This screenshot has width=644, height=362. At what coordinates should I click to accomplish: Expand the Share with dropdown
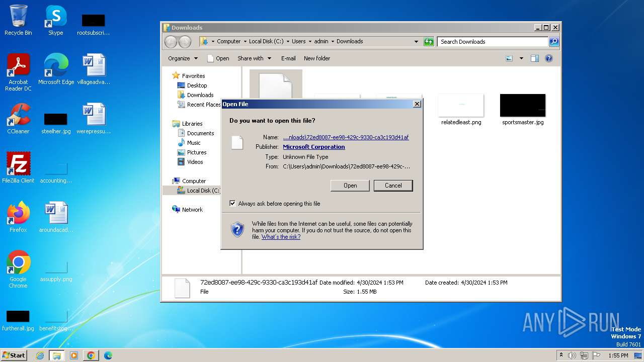[254, 58]
